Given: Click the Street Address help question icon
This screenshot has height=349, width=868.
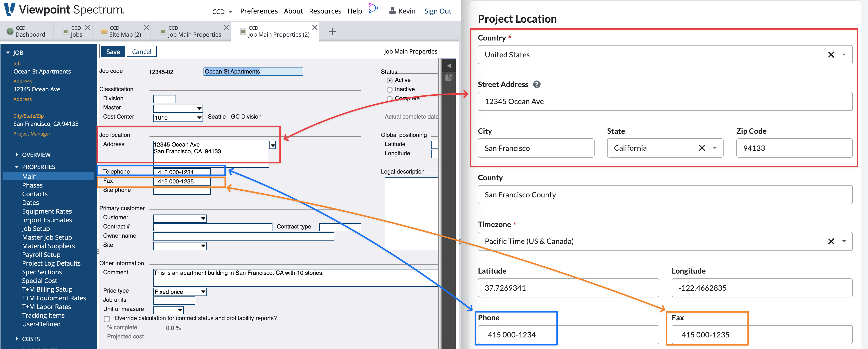Looking at the screenshot, I should 537,85.
